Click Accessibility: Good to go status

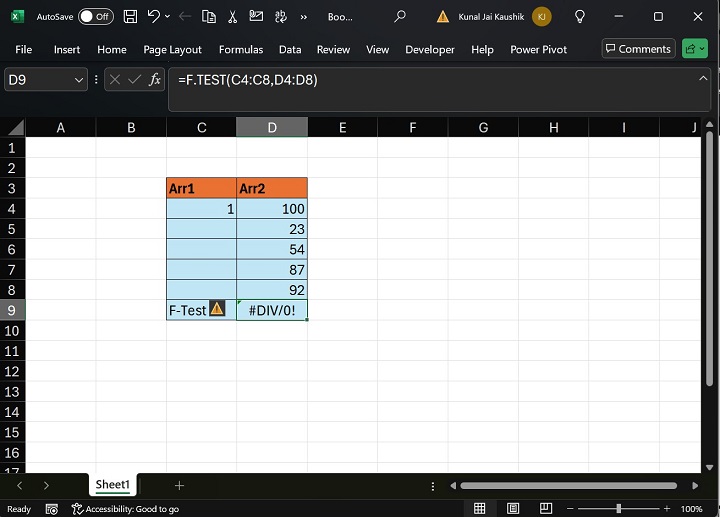pyautogui.click(x=125, y=509)
